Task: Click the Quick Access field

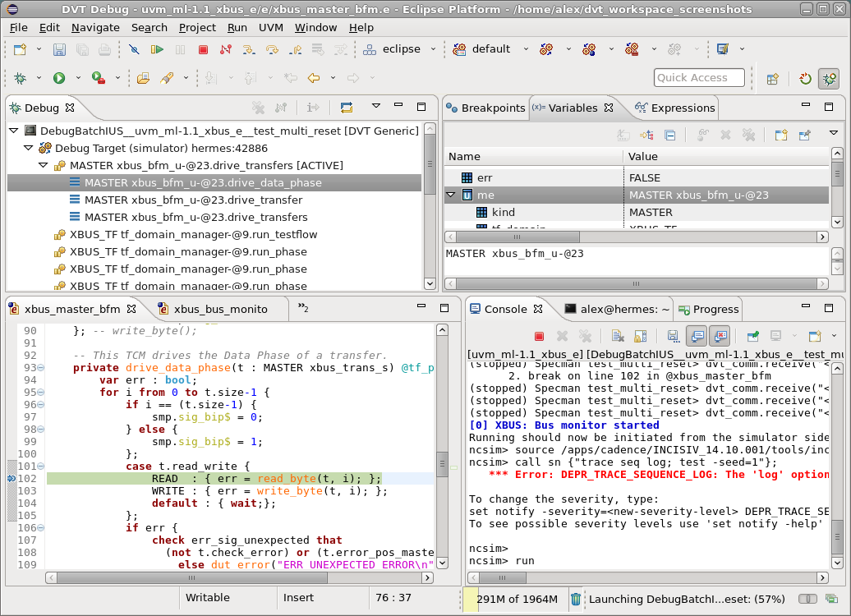Action: [x=698, y=77]
